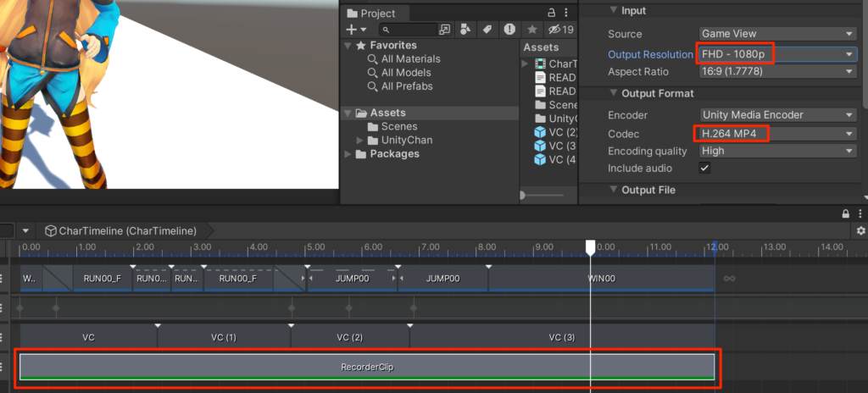This screenshot has height=393, width=868.
Task: Open Codec H.264 MP4 dropdown
Action: click(x=777, y=134)
